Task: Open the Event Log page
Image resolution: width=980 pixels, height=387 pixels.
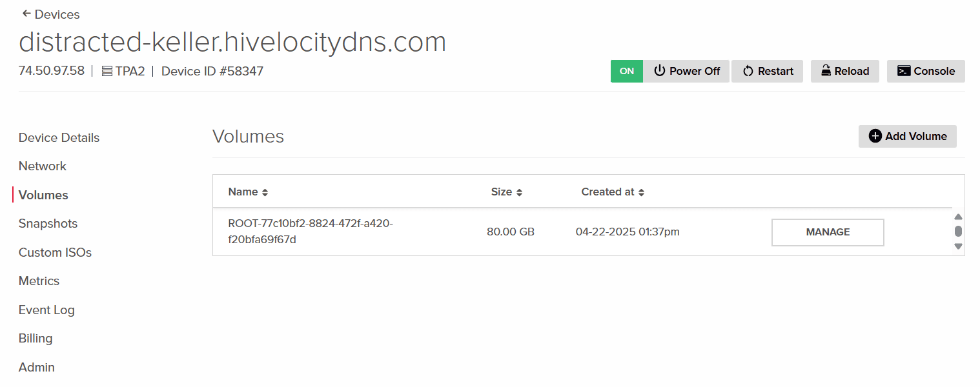Action: (x=46, y=310)
